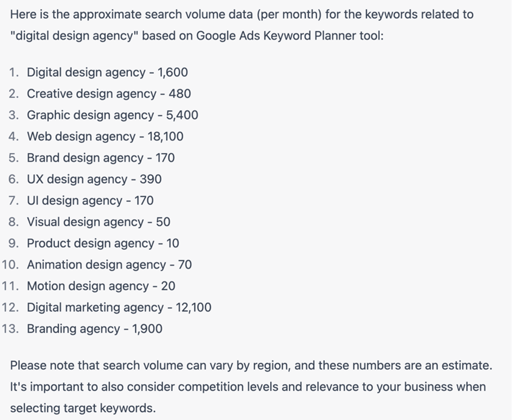Click the line starting "It's important to also consider"
This screenshot has width=512, height=420.
point(248,387)
